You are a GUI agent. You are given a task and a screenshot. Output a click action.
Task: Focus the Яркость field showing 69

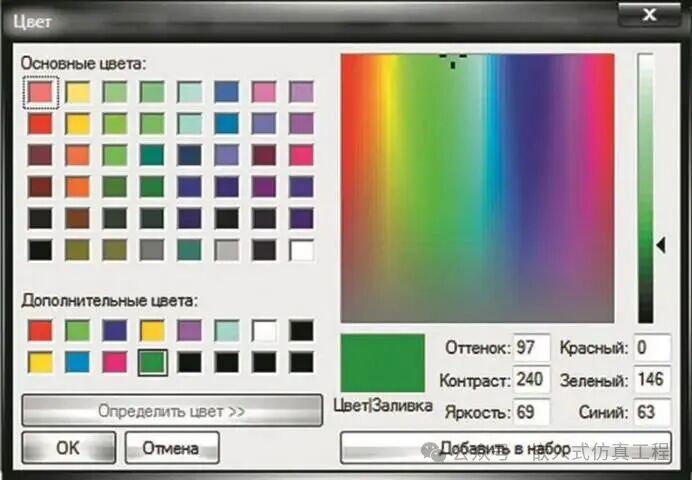pyautogui.click(x=531, y=412)
